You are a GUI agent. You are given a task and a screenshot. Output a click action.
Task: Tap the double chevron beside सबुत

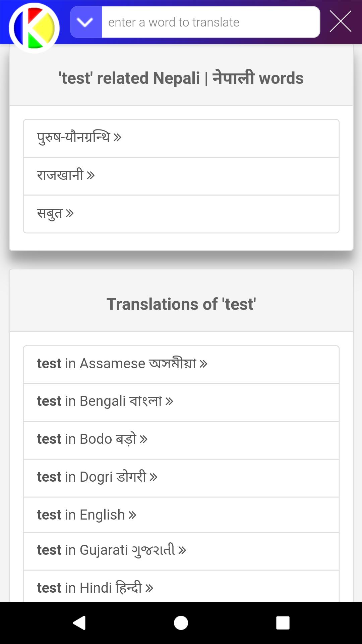[x=70, y=213]
